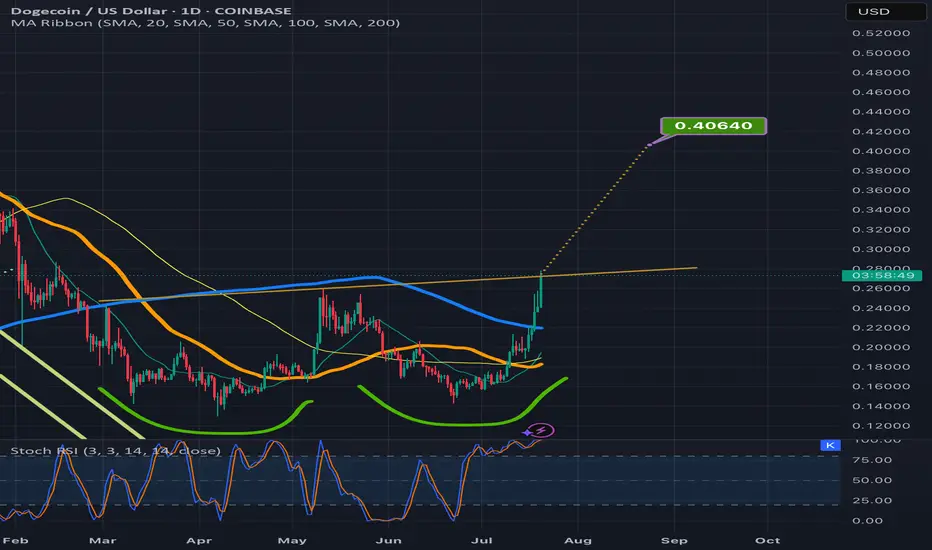Select the dotted yellow projection line
The image size is (932, 550).
(x=596, y=206)
